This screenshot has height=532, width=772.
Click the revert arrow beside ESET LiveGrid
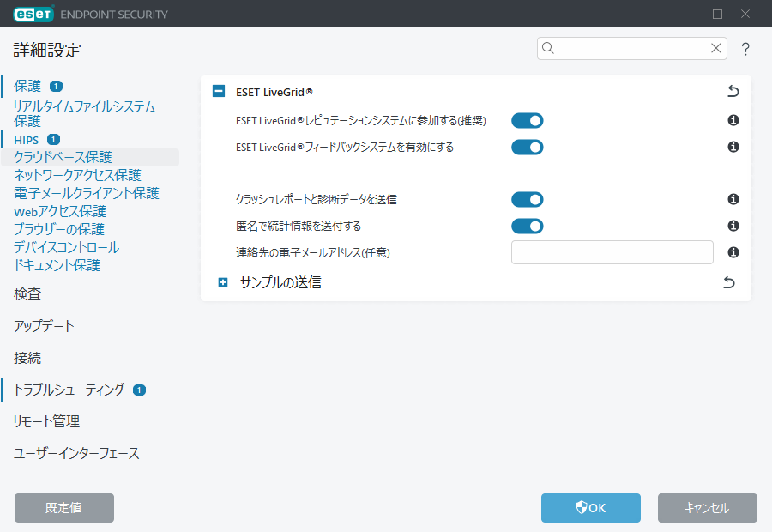coord(733,91)
